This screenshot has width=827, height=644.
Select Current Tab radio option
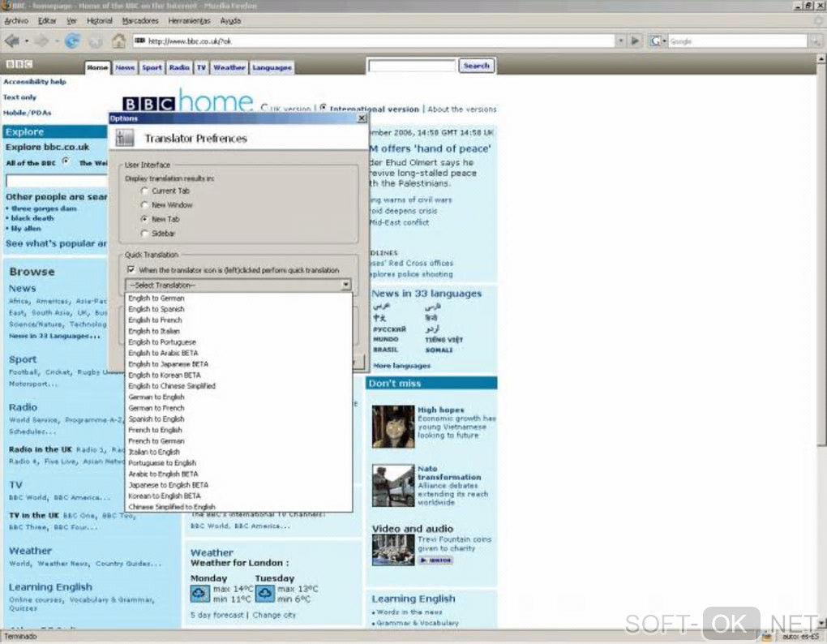[144, 191]
